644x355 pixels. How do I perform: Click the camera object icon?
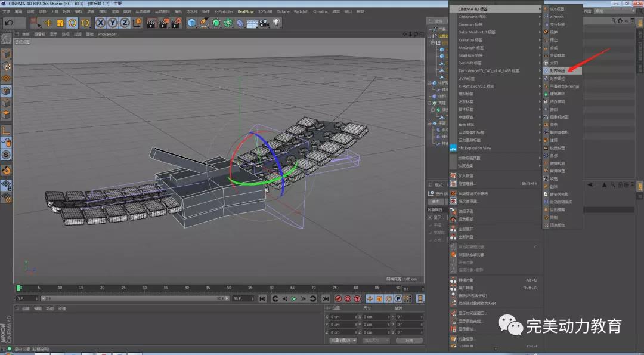pyautogui.click(x=264, y=23)
